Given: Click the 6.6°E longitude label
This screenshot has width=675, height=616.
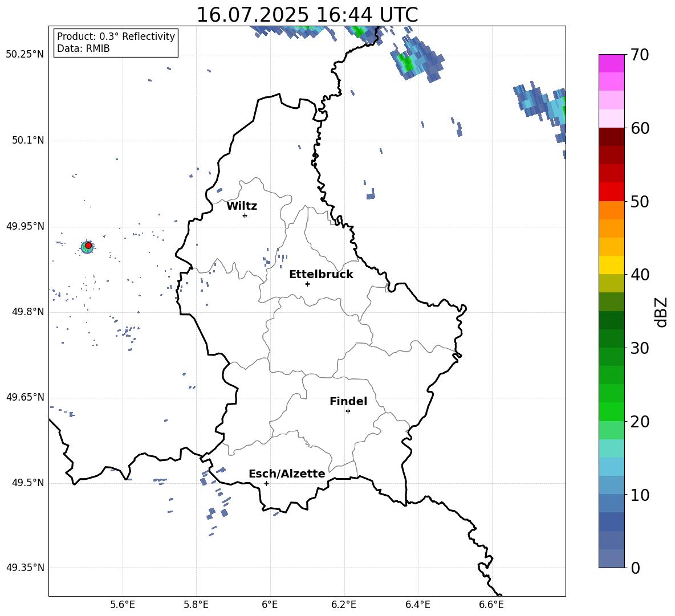Looking at the screenshot, I should pyautogui.click(x=491, y=605).
